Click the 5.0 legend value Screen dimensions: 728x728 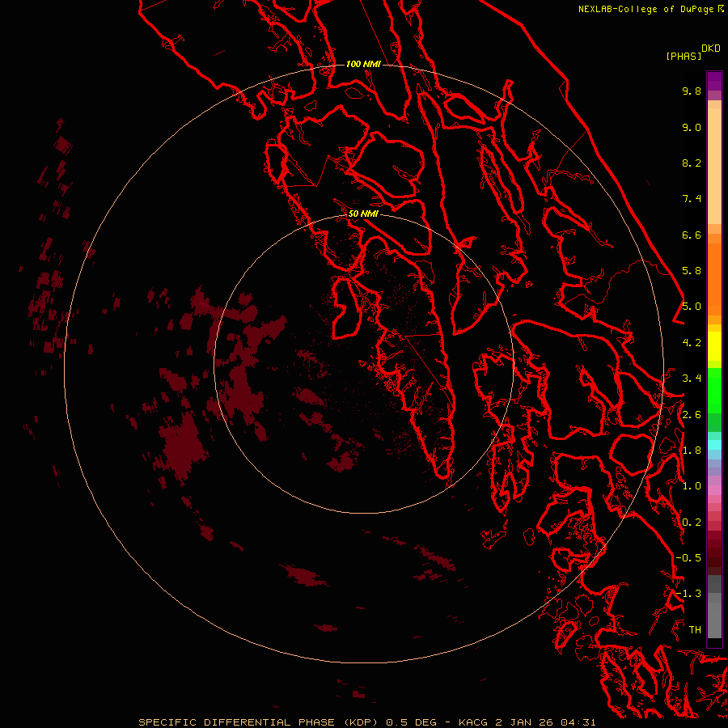point(692,307)
